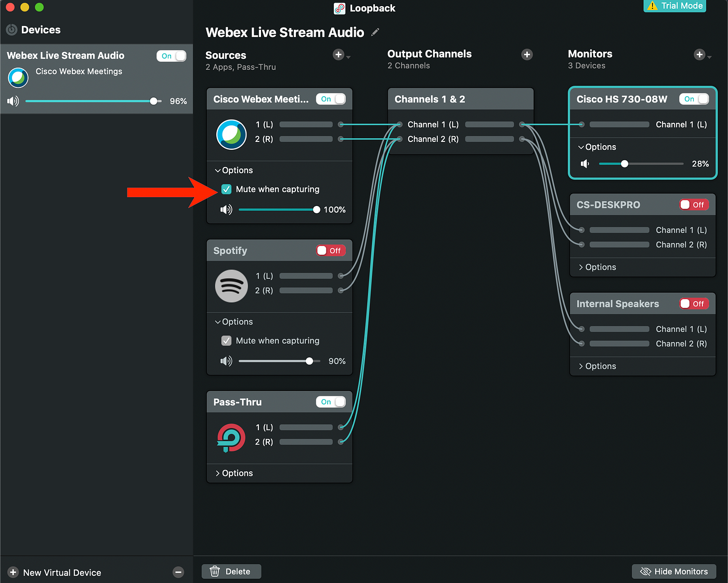This screenshot has width=728, height=583.
Task: Click the Pass-Thru source icon
Action: click(231, 438)
